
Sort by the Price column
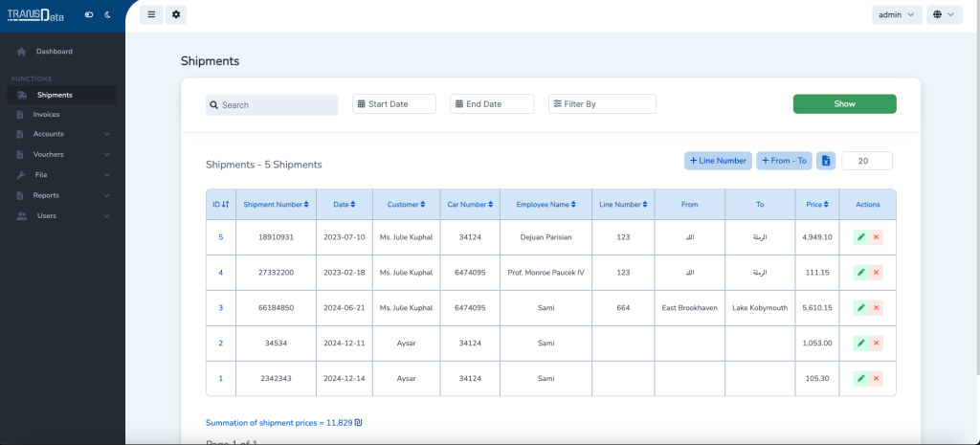[x=817, y=205]
